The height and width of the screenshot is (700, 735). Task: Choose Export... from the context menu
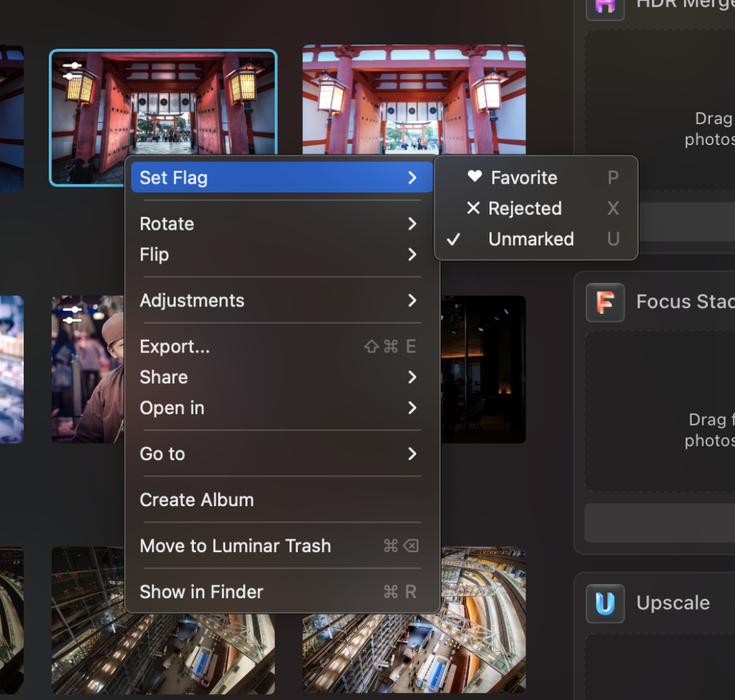pos(281,347)
